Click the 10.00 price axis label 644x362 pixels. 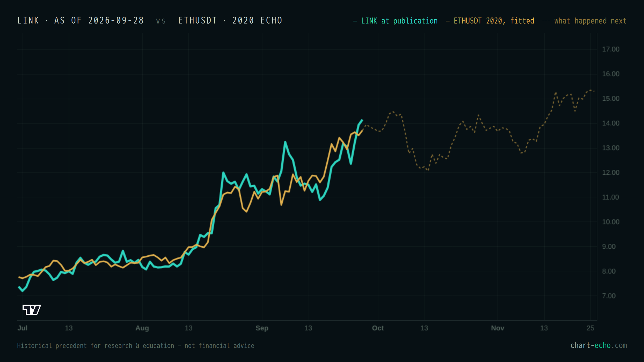[611, 222]
